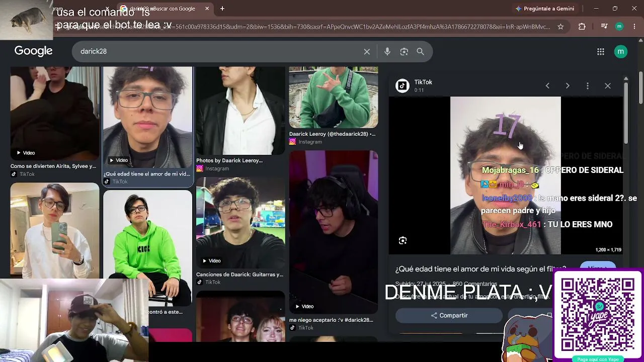644x362 pixels.
Task: Start a voice search with the microphone
Action: (387, 51)
